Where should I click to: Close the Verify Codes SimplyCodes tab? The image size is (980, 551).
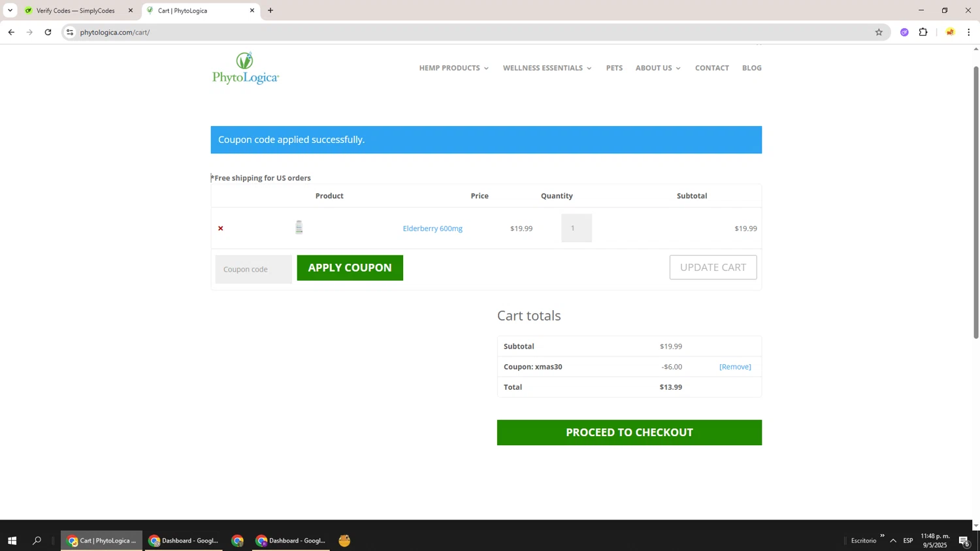(131, 10)
